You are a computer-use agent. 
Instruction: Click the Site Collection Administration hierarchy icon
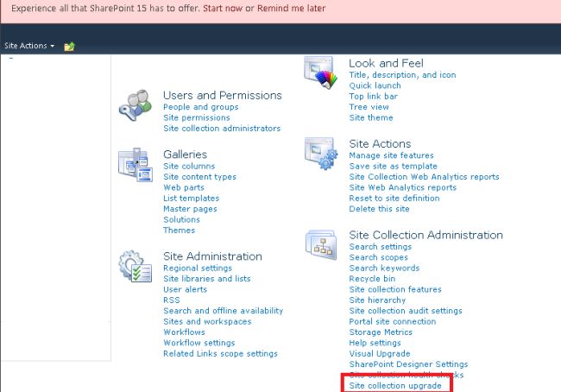point(321,245)
